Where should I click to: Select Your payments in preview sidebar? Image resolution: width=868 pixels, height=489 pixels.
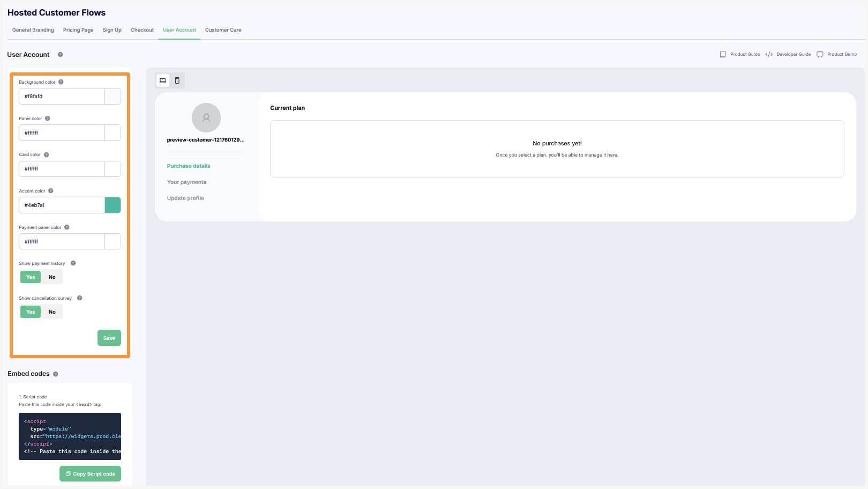186,182
